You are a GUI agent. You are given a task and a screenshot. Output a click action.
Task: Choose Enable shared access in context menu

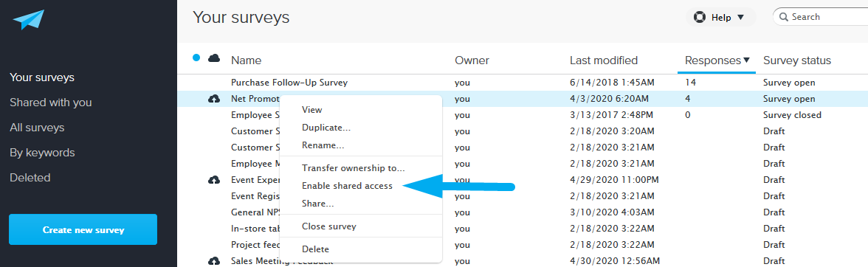[x=347, y=186]
